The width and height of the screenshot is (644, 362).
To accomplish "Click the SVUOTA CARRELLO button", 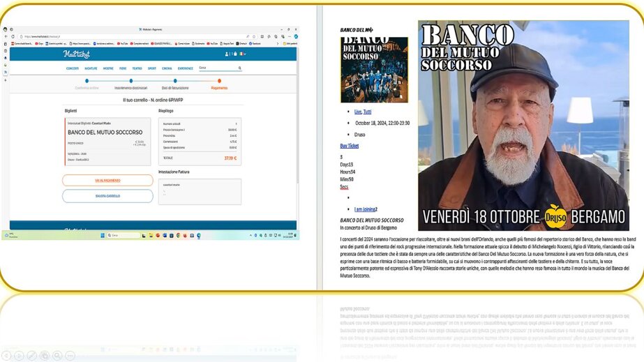I will (107, 196).
